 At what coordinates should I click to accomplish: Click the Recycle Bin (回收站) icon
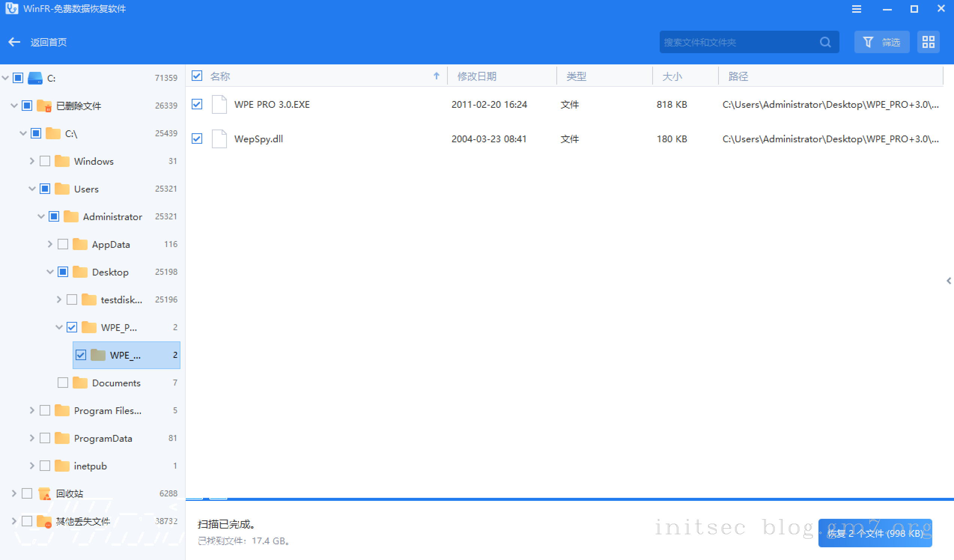pos(45,493)
